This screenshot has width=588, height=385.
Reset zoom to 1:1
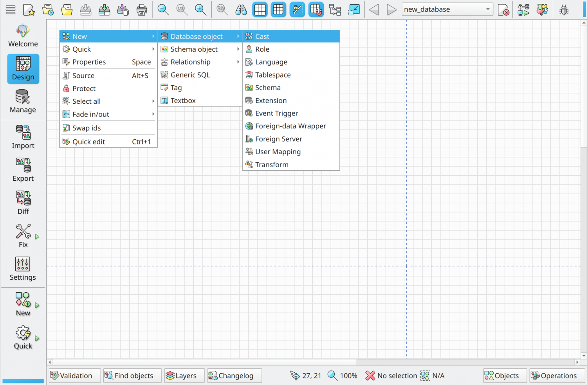pyautogui.click(x=182, y=9)
